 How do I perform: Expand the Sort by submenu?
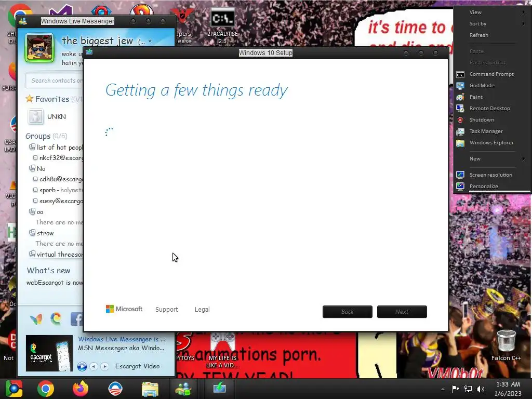pyautogui.click(x=492, y=24)
